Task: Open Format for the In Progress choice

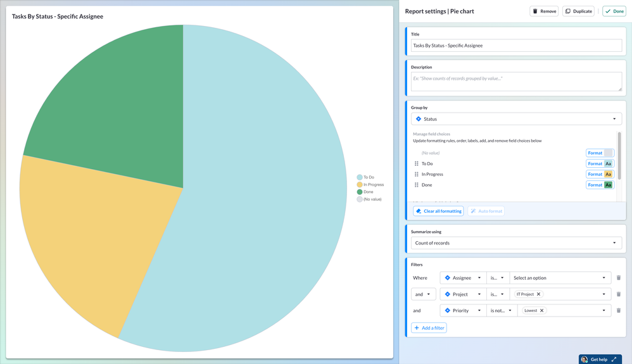Action: pos(600,174)
